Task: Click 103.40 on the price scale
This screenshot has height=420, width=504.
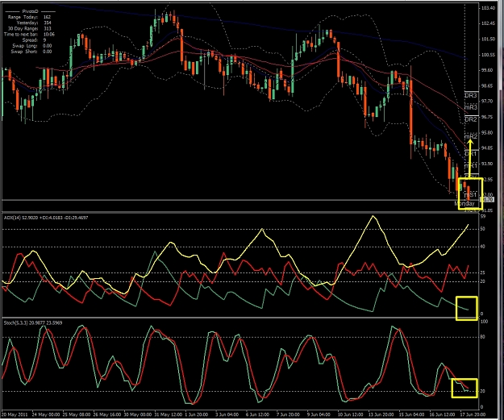Action: pyautogui.click(x=489, y=8)
